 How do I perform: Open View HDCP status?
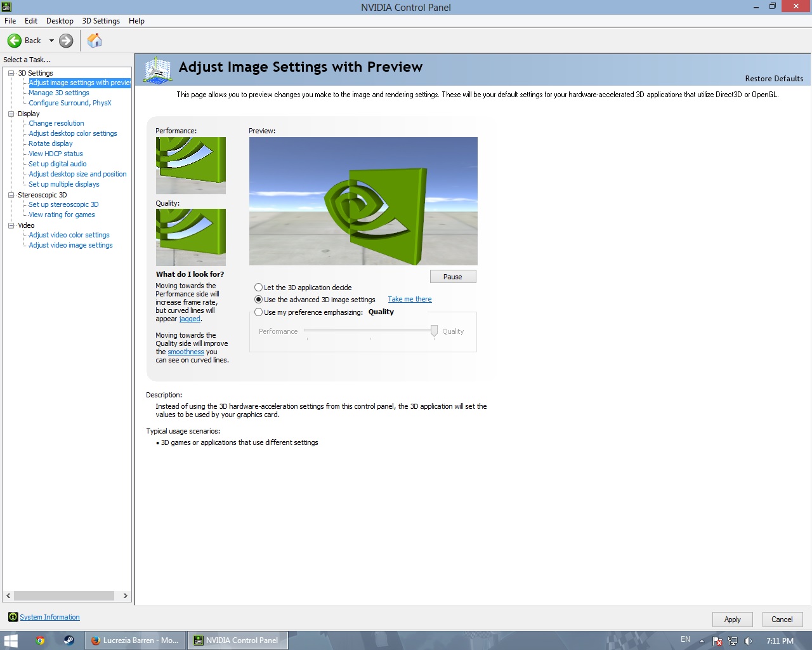(56, 154)
